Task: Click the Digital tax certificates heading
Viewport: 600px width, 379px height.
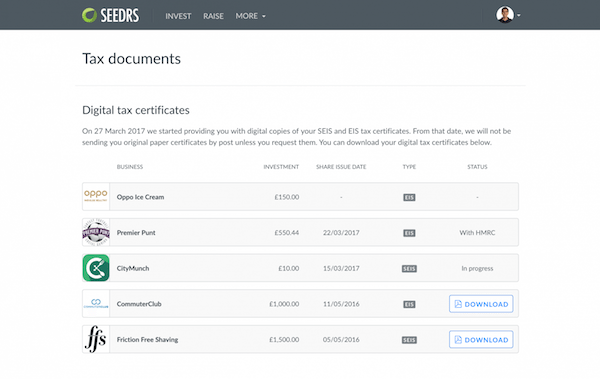Action: click(x=135, y=110)
